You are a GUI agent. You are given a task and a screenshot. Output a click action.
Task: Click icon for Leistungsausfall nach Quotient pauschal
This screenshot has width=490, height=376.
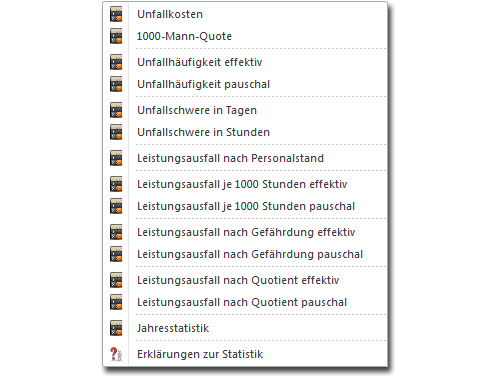coord(116,302)
